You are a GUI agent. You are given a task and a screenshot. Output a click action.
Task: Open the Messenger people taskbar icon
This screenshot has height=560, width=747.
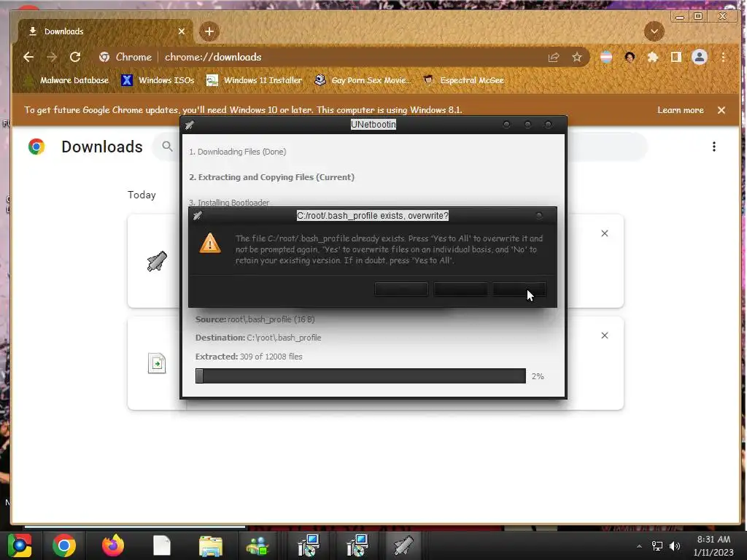tap(258, 545)
